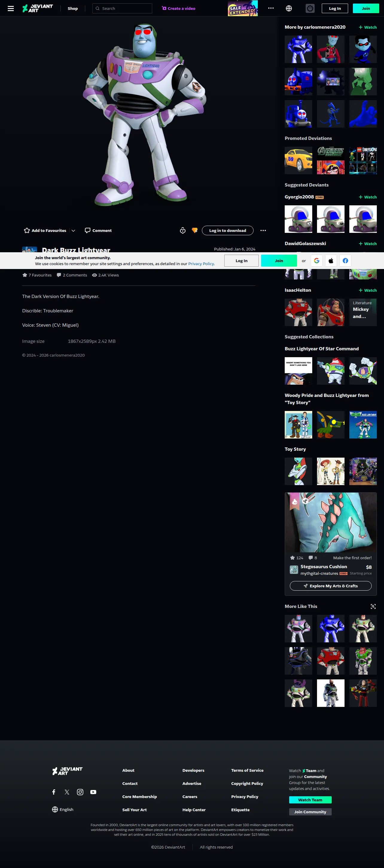The height and width of the screenshot is (868, 384).
Task: Open Terms of Service in the footer
Action: (247, 770)
